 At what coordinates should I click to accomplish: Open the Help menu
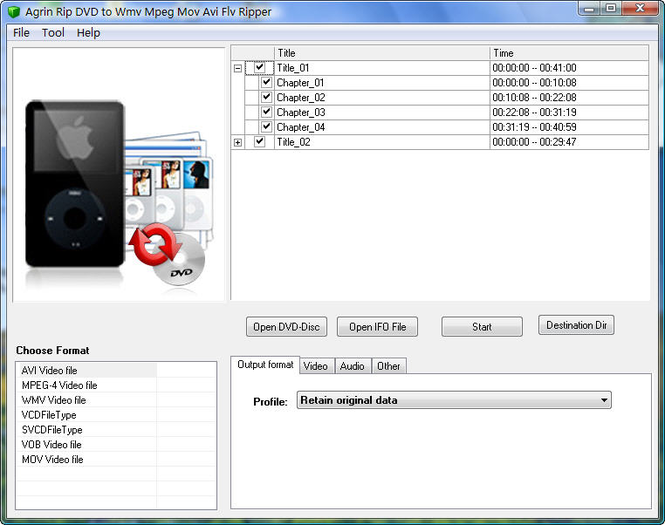[88, 33]
